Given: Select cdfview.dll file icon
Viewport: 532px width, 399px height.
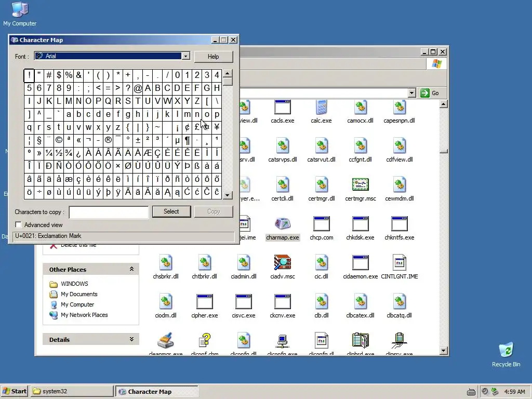Looking at the screenshot, I should point(400,146).
